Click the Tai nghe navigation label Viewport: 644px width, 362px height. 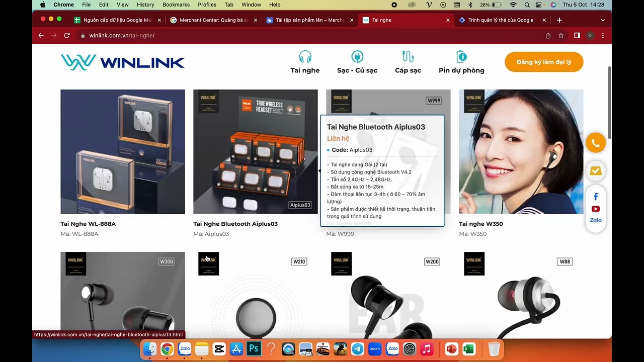pyautogui.click(x=305, y=70)
